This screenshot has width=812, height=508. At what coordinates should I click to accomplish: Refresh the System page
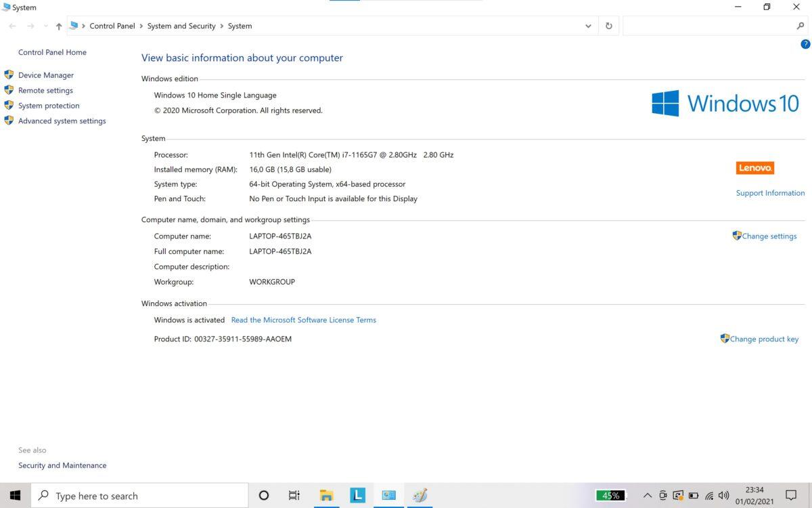click(x=609, y=26)
